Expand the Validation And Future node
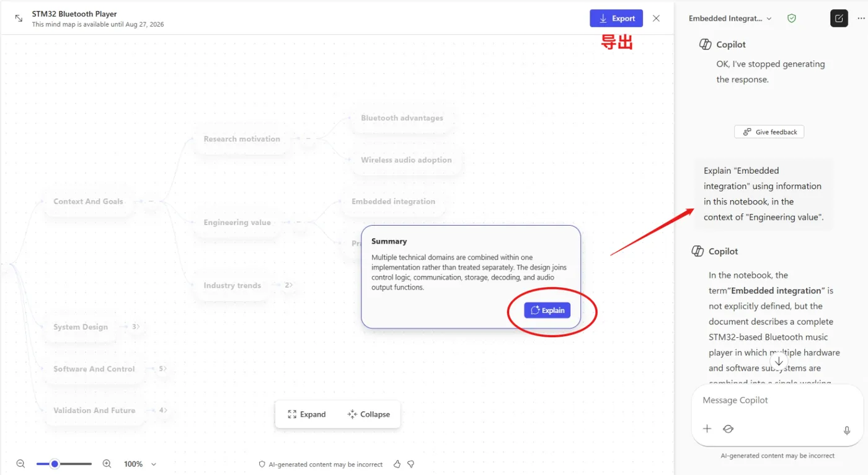The width and height of the screenshot is (868, 475). pyautogui.click(x=162, y=410)
